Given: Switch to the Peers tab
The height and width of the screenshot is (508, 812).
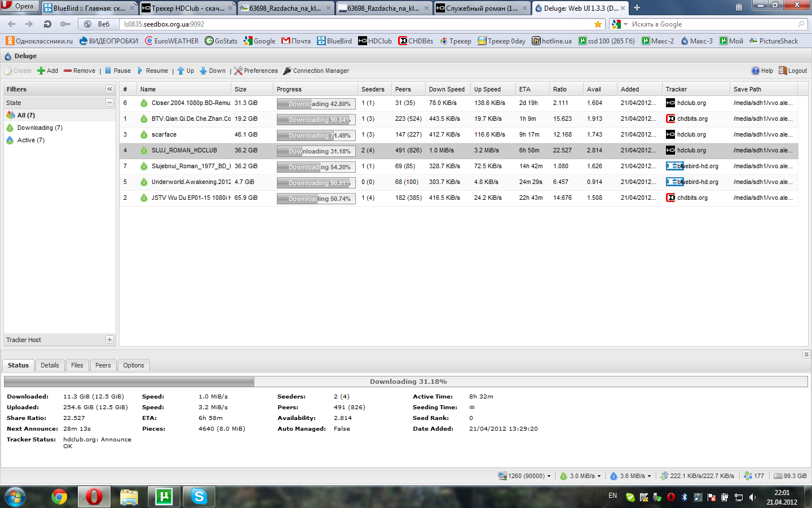Looking at the screenshot, I should 103,365.
